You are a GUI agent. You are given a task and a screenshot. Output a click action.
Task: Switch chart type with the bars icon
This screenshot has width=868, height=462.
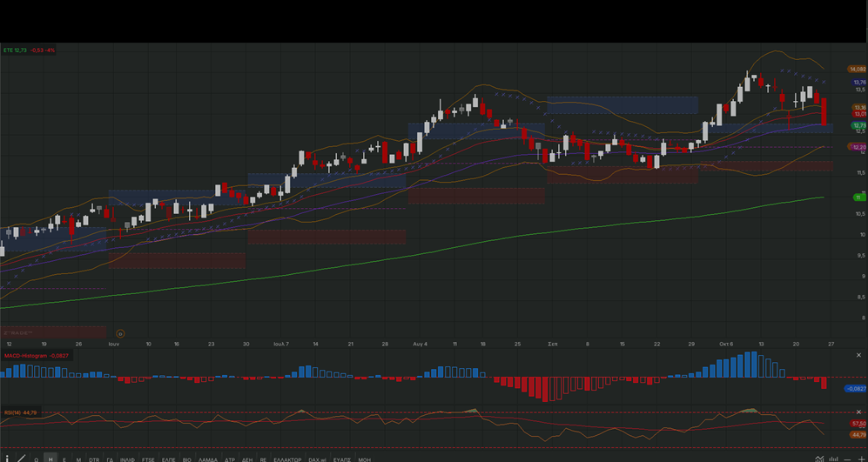833,459
